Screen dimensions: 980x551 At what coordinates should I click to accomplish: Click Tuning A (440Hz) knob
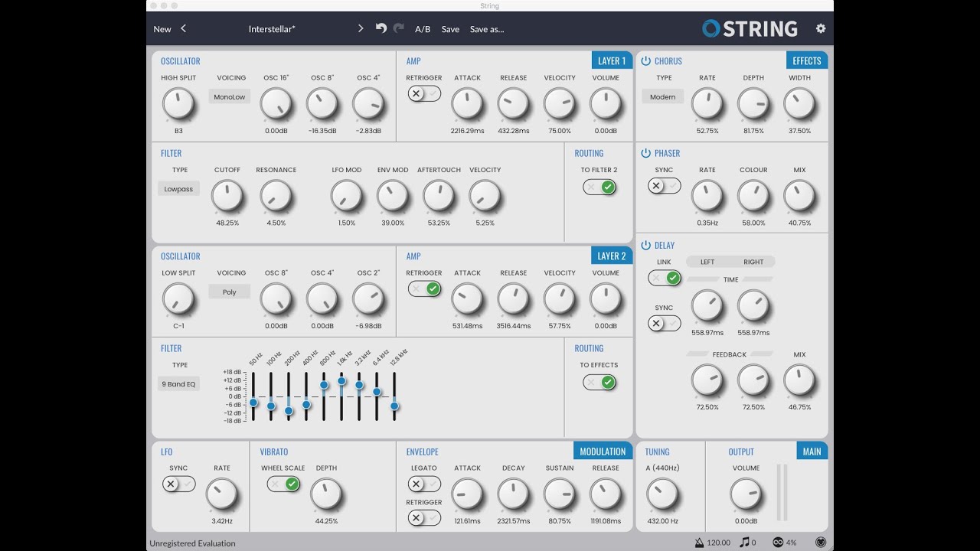click(x=662, y=494)
